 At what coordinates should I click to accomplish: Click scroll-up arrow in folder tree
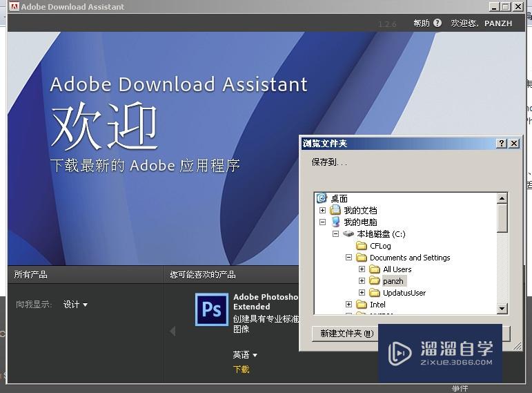502,198
